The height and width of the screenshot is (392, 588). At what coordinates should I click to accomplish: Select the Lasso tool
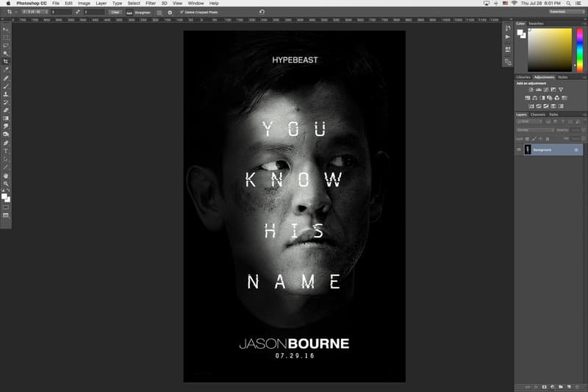[6, 46]
